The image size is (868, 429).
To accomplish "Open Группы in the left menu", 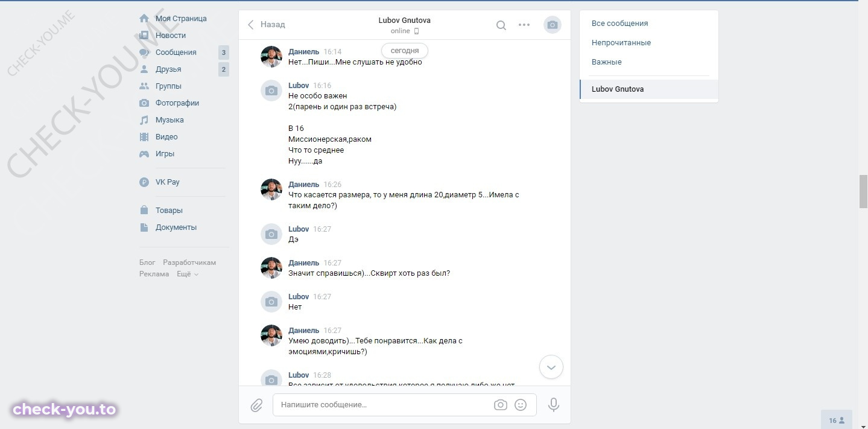I will (168, 86).
